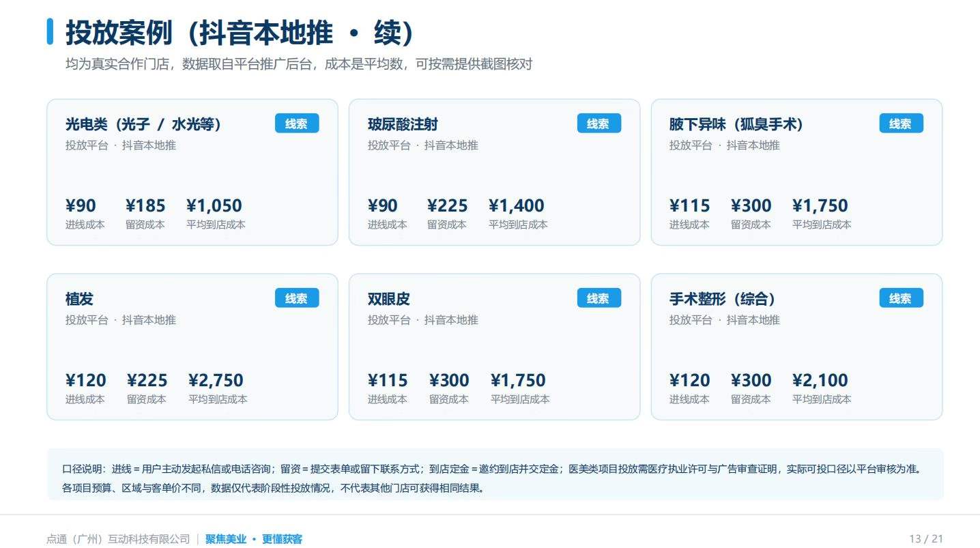Image resolution: width=980 pixels, height=548 pixels.
Task: Click the ¥1,750 value in the 腋下异味 card
Action: point(820,205)
